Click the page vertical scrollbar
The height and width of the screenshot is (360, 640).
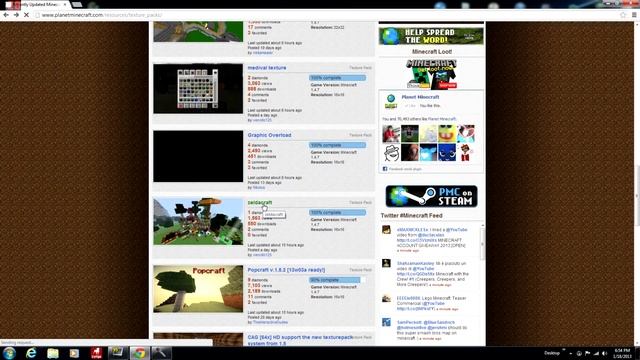coord(637,195)
